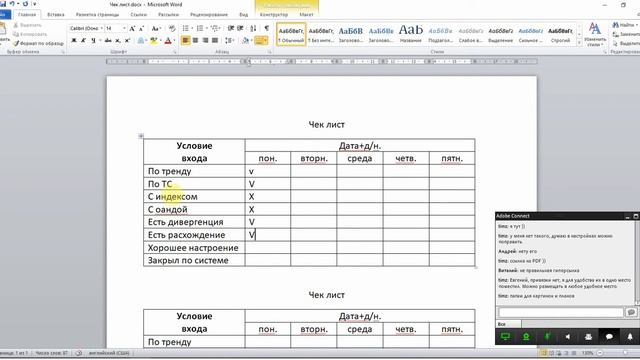Open the Calibri font name combo box
This screenshot has height=360, width=640.
[86, 29]
